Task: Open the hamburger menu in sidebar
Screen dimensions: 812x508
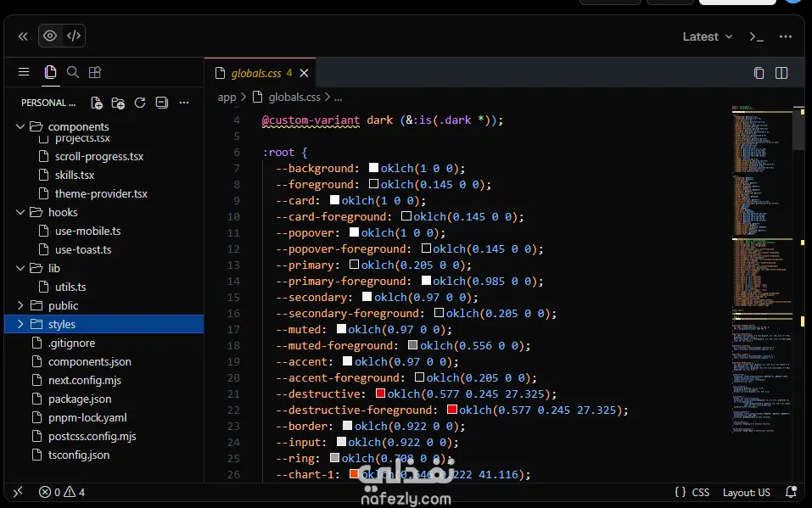Action: click(24, 72)
